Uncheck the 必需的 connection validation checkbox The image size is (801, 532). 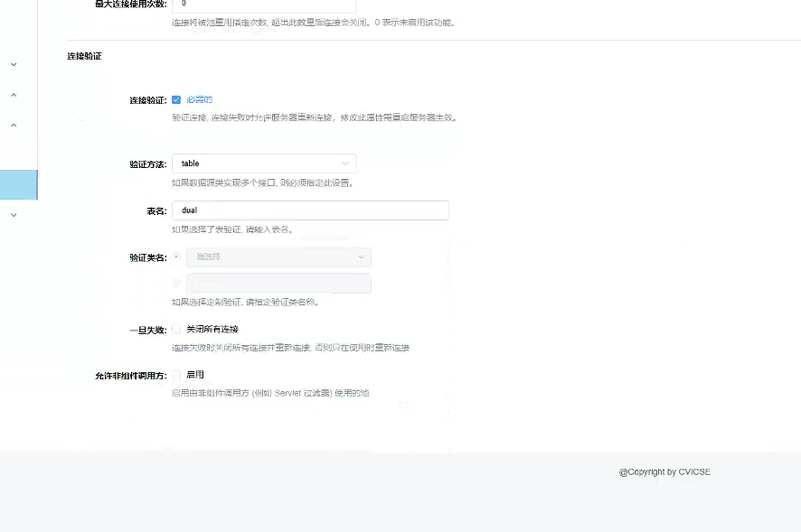click(x=176, y=99)
